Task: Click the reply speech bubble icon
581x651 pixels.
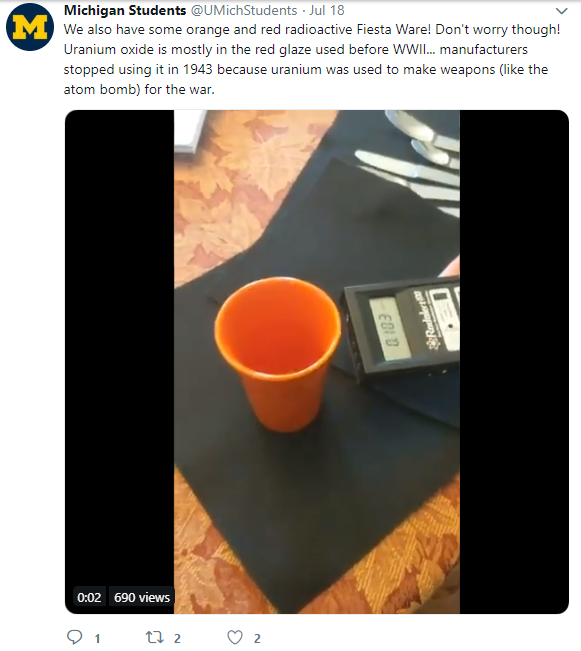Action: pos(75,637)
